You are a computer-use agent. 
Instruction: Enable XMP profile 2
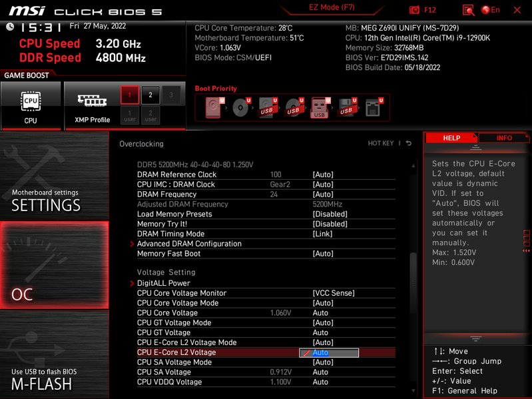(x=150, y=95)
